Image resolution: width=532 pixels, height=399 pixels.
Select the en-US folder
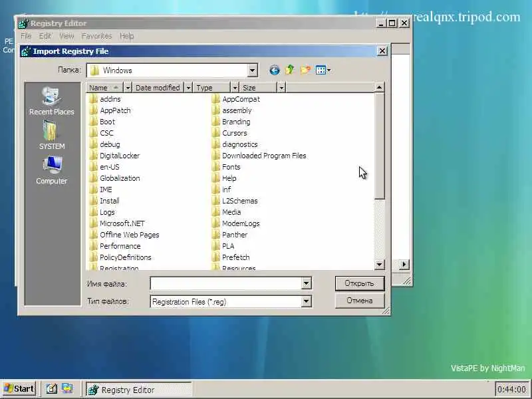point(104,167)
